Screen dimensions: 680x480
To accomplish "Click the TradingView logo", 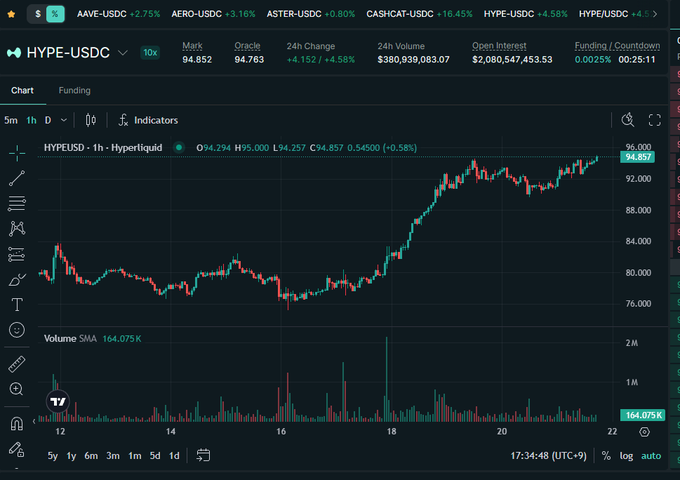I will (58, 402).
